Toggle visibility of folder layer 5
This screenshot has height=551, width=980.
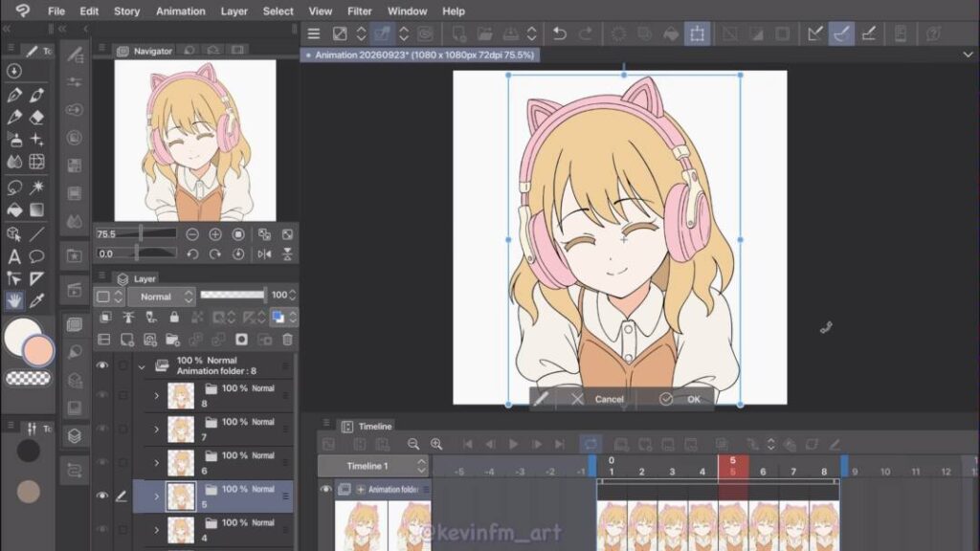[x=101, y=496]
